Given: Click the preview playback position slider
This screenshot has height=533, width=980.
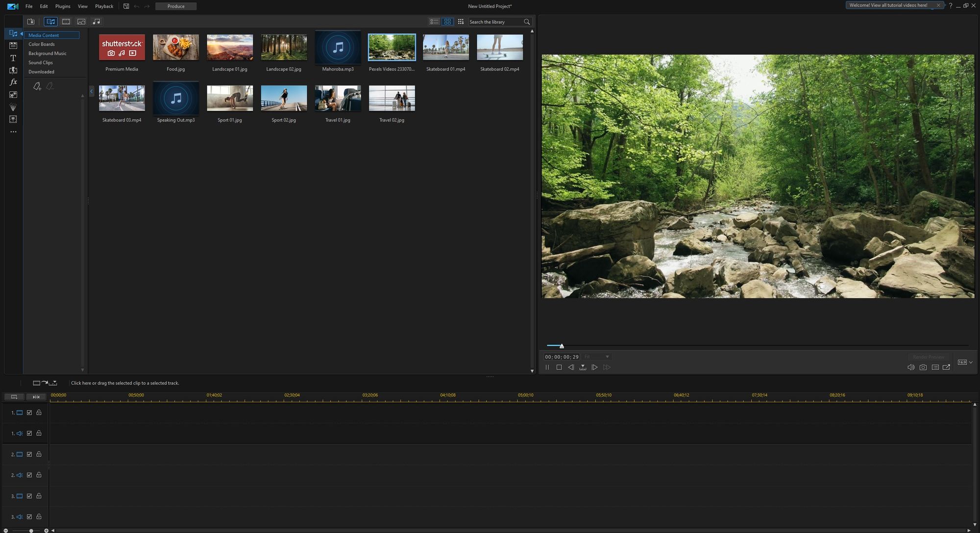Looking at the screenshot, I should point(562,346).
